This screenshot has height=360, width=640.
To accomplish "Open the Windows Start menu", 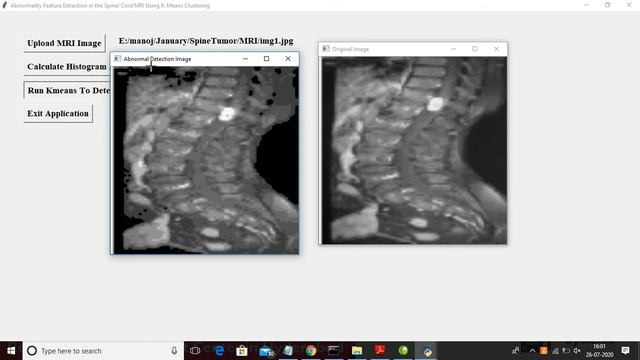I will (11, 351).
